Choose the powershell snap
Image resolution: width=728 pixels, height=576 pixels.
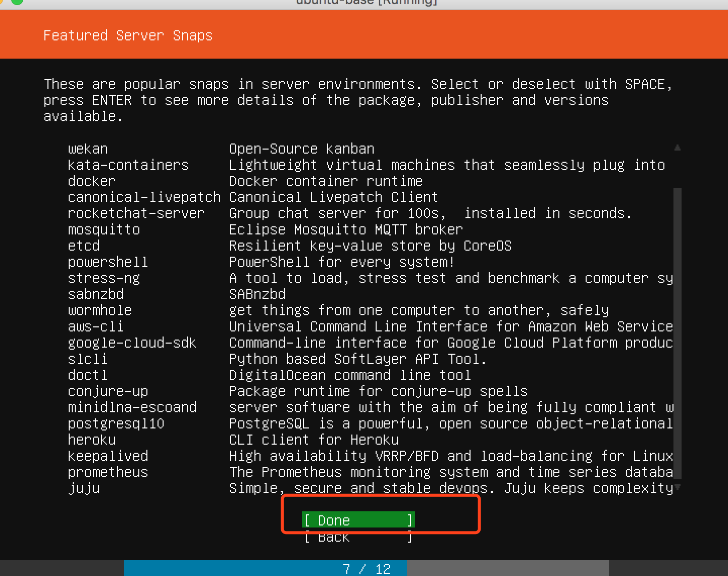[x=370, y=262]
